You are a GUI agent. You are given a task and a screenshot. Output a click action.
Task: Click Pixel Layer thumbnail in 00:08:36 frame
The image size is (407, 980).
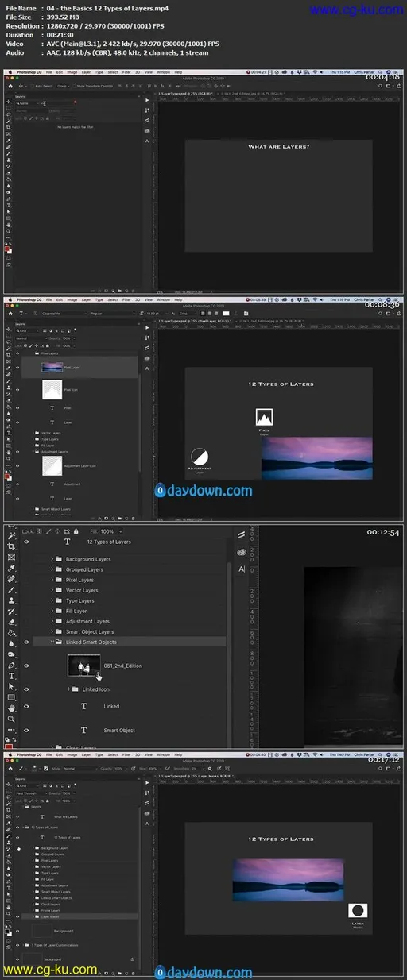52,367
